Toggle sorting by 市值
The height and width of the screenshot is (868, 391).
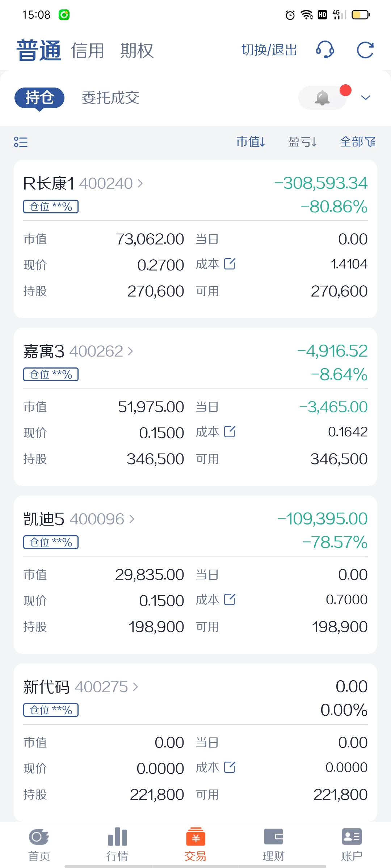point(251,142)
